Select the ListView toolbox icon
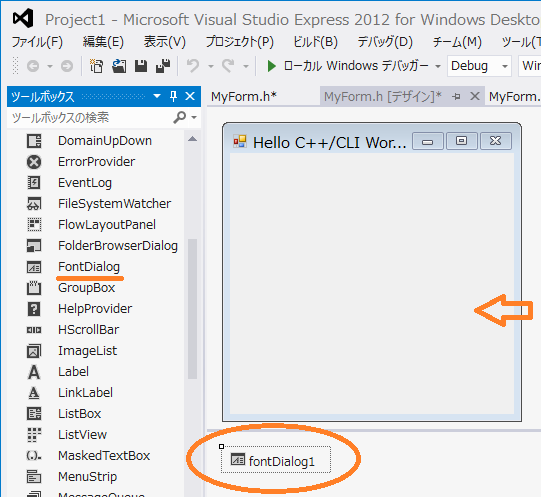The height and width of the screenshot is (497, 541). (34, 435)
